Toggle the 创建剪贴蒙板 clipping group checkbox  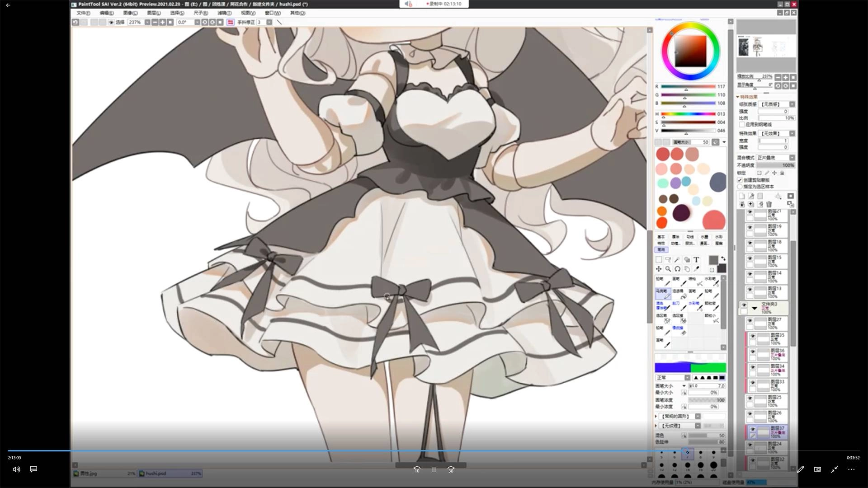point(740,180)
